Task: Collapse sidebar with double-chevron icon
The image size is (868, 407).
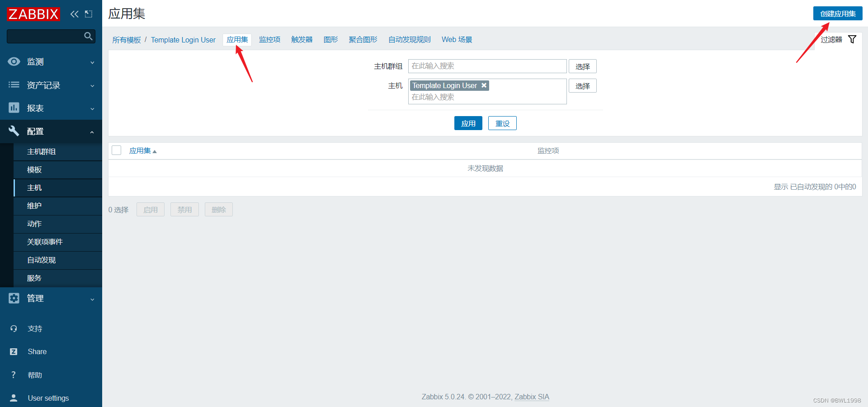Action: [x=75, y=14]
